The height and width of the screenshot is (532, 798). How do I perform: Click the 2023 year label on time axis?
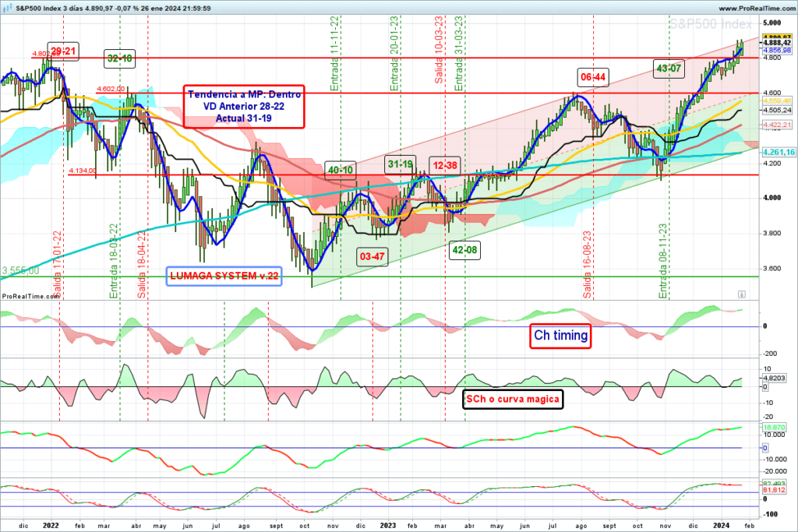(x=388, y=526)
